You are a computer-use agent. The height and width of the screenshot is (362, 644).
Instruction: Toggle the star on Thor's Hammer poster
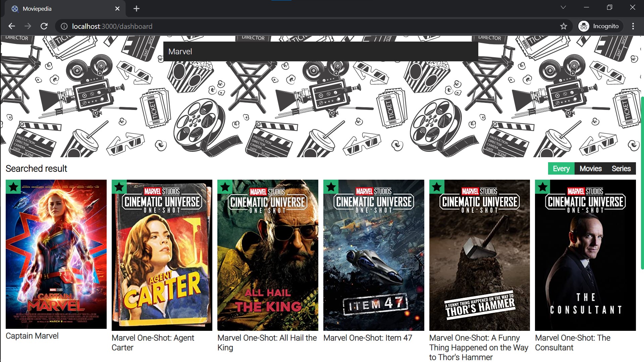pyautogui.click(x=437, y=187)
